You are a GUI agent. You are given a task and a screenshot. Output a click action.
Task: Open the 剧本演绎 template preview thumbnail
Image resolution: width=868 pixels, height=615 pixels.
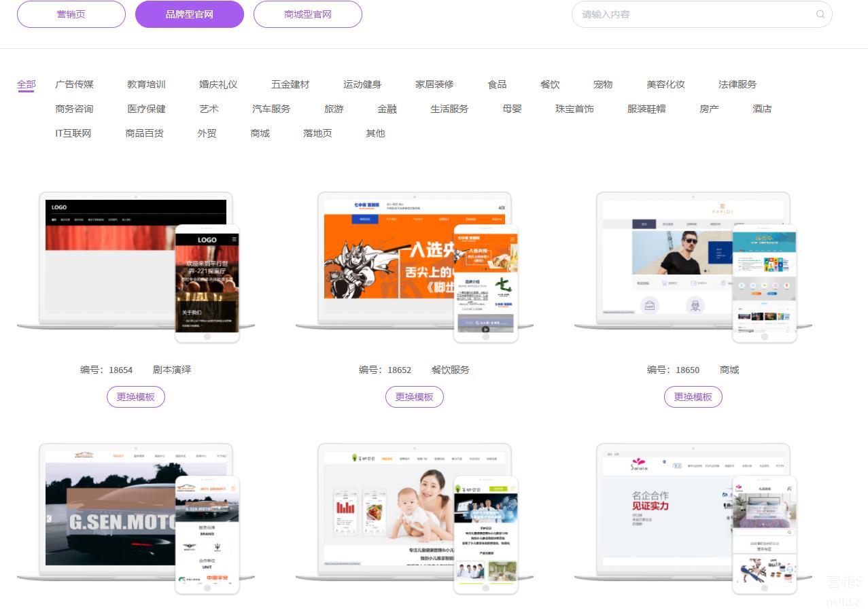[136, 265]
